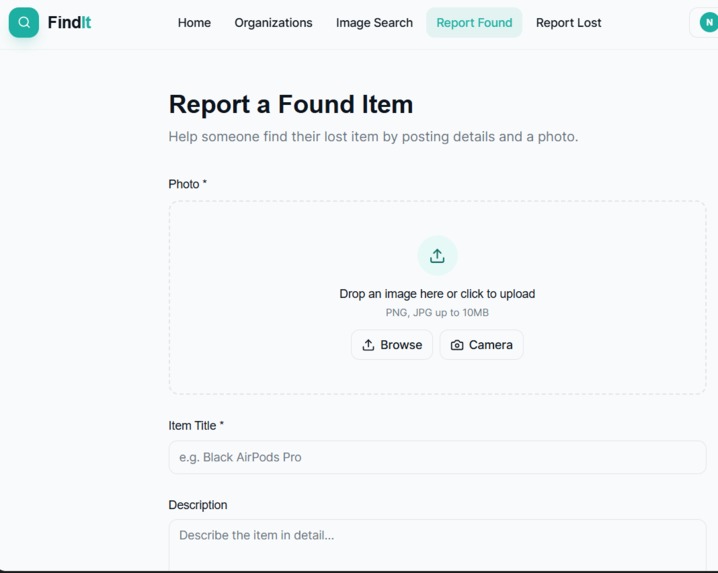718x573 pixels.
Task: Click the 'Drop an image here or click to upload' text
Action: pyautogui.click(x=437, y=294)
